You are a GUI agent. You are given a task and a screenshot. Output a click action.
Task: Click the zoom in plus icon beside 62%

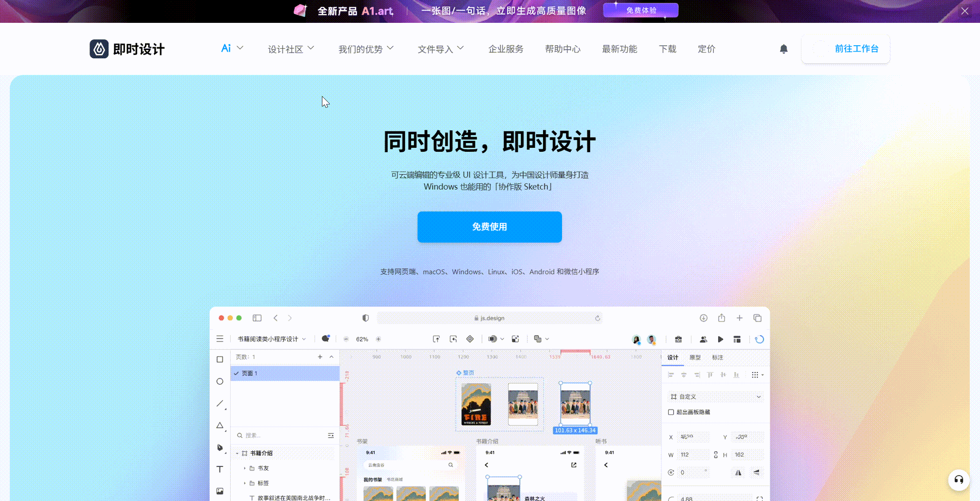tap(379, 339)
